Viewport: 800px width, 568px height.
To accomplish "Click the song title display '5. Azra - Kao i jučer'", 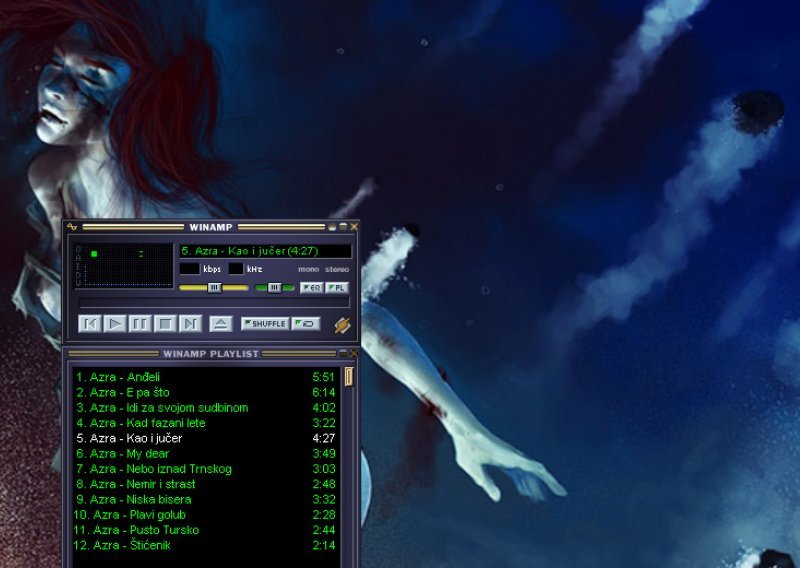I will tap(265, 251).
